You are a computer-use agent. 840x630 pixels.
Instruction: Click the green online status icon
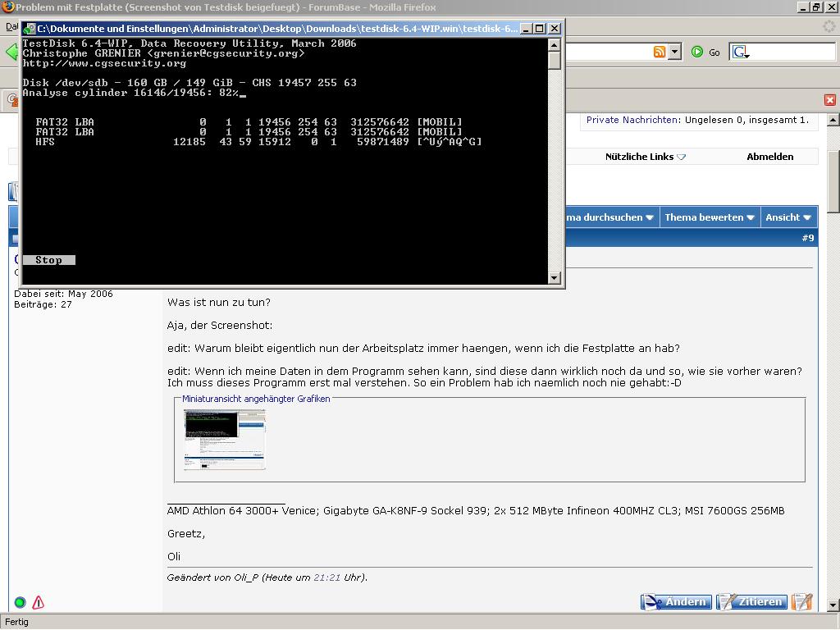tap(20, 602)
